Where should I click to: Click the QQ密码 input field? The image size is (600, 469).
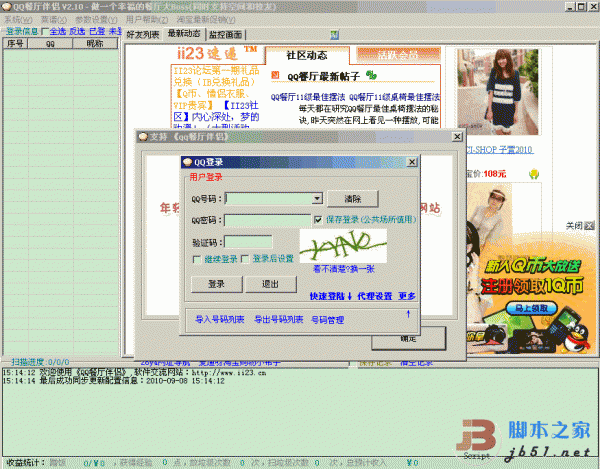click(267, 220)
